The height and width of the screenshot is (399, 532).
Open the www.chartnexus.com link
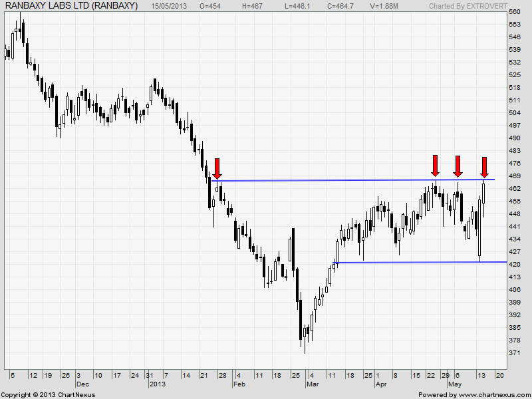pyautogui.click(x=494, y=394)
